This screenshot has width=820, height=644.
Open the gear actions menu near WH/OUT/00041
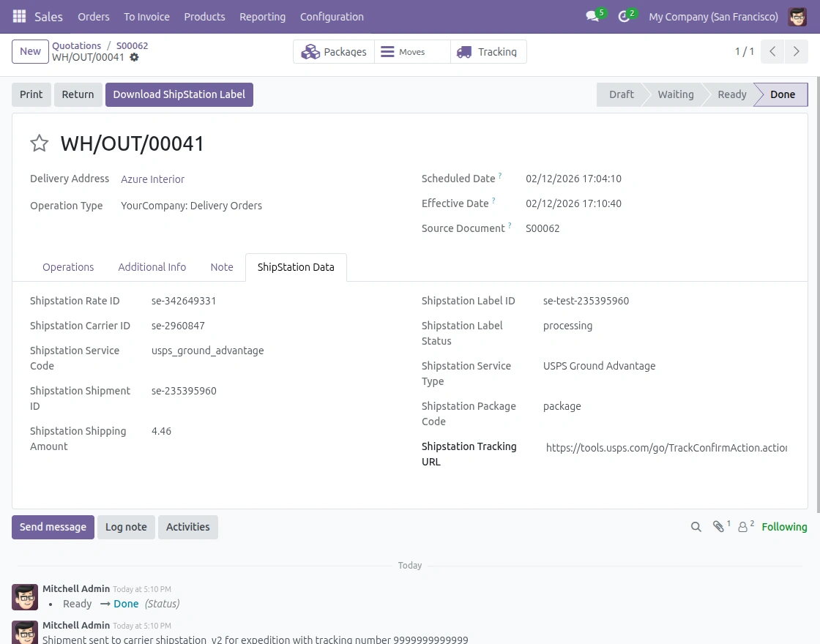click(135, 57)
